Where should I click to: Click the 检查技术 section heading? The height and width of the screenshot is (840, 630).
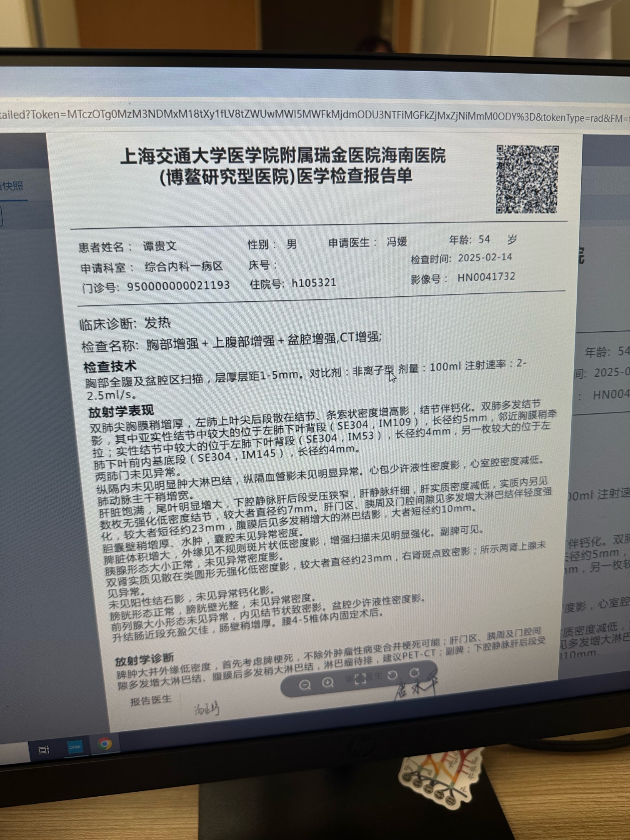coord(110,367)
